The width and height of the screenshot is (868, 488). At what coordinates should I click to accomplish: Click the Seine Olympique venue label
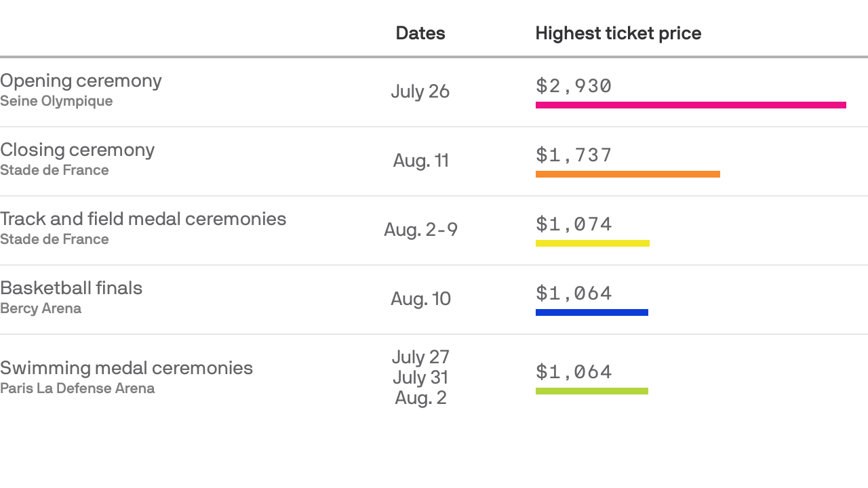56,101
